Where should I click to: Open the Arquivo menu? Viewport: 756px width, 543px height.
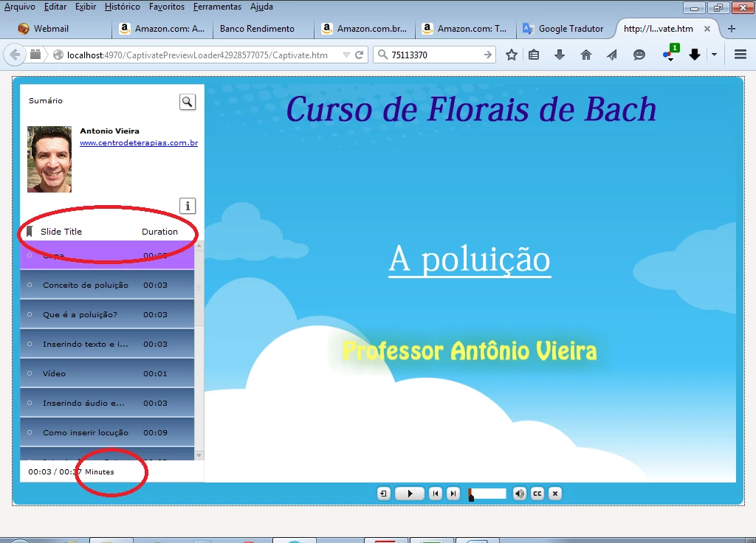[19, 7]
